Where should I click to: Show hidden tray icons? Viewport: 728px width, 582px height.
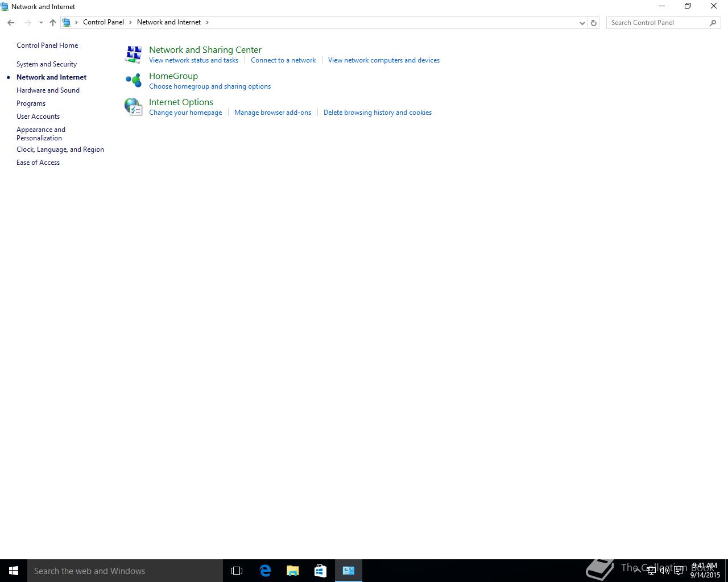pyautogui.click(x=637, y=571)
